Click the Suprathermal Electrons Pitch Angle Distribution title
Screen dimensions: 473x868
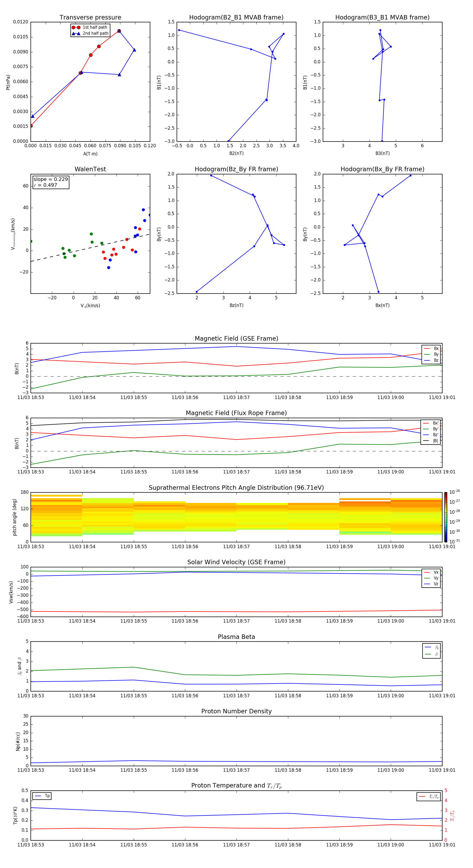(236, 488)
